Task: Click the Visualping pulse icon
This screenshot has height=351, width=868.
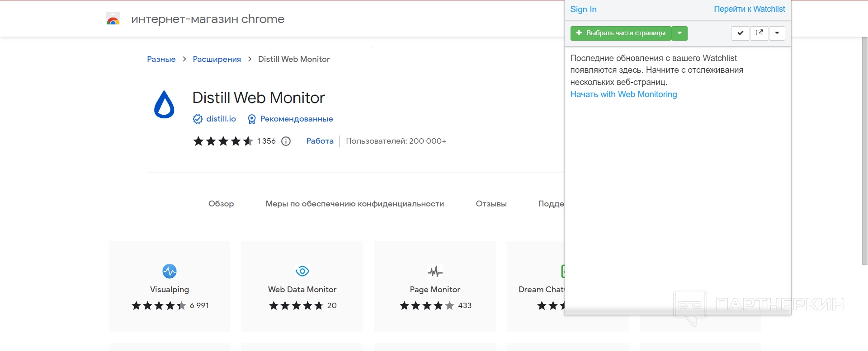Action: pyautogui.click(x=170, y=271)
